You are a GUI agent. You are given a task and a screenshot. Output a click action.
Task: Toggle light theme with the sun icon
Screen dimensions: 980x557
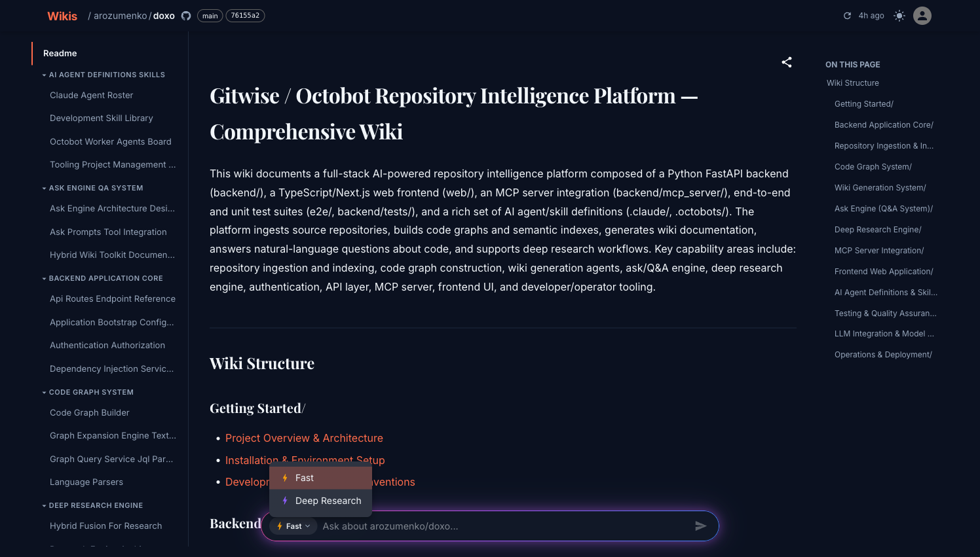pos(899,16)
